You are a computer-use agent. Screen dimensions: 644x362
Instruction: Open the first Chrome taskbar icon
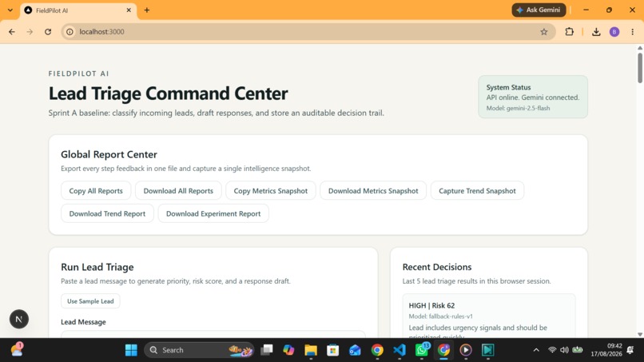click(377, 350)
